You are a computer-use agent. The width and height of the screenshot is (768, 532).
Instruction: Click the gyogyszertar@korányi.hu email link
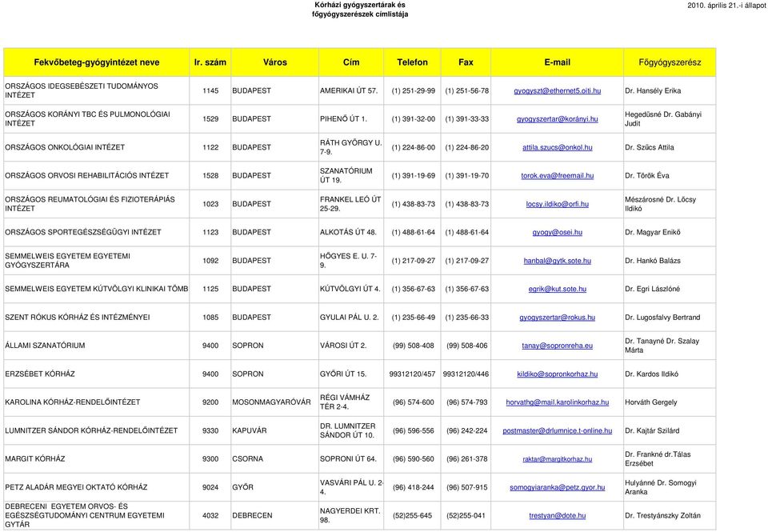(x=557, y=119)
